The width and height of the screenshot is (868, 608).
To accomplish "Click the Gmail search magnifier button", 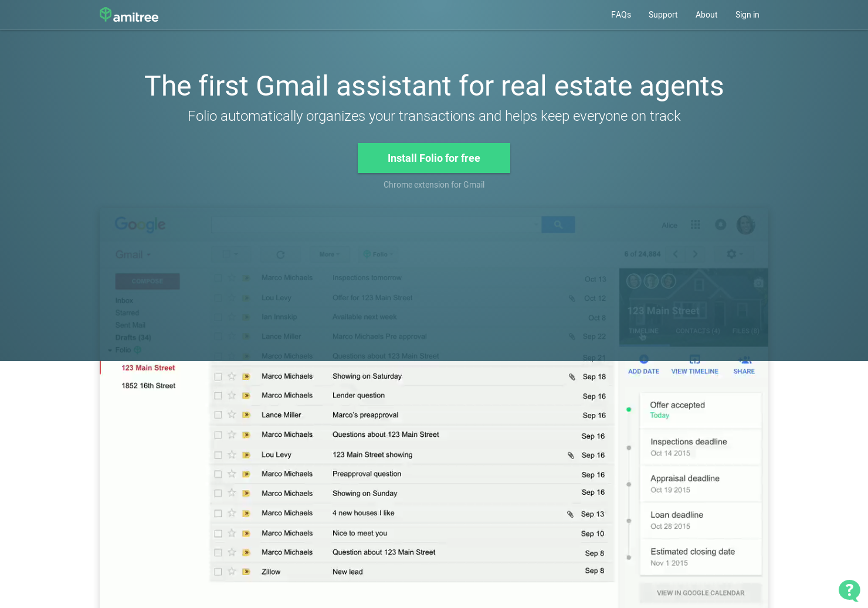I will click(558, 225).
